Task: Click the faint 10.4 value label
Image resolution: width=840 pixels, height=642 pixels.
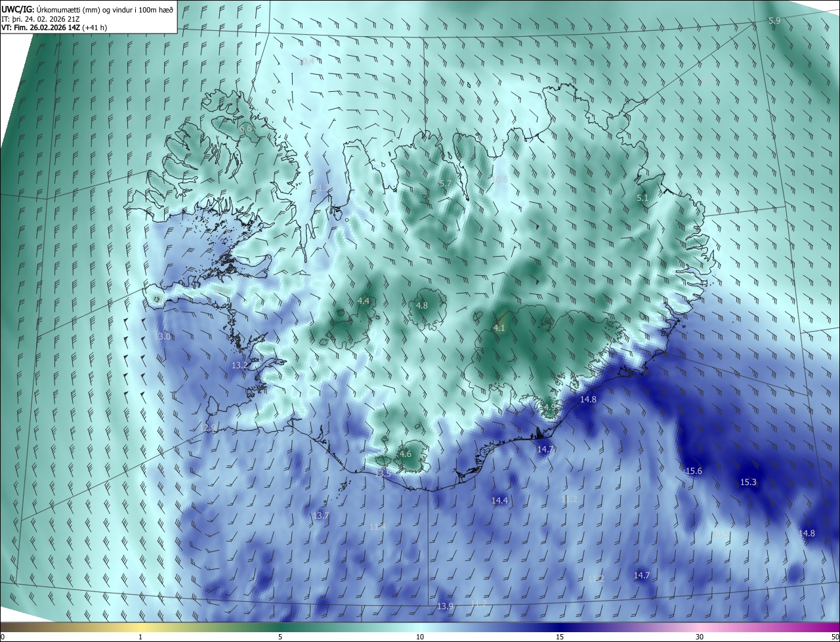Action: click(x=306, y=62)
